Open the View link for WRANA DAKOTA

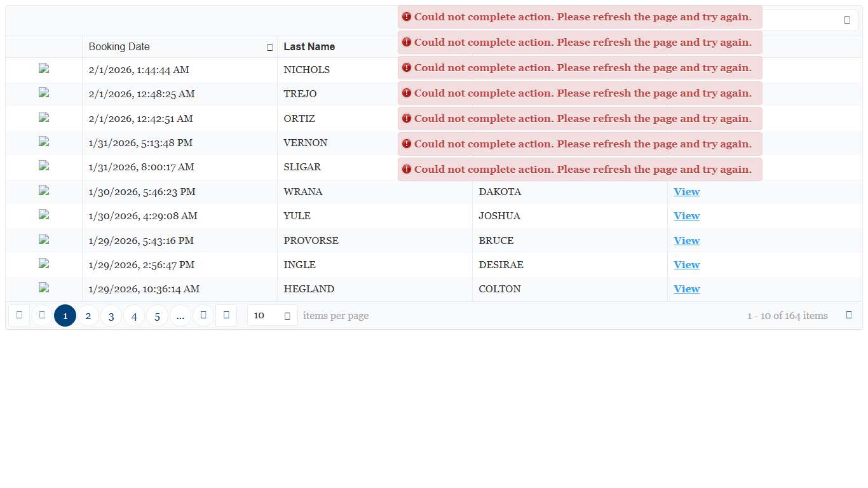click(686, 192)
